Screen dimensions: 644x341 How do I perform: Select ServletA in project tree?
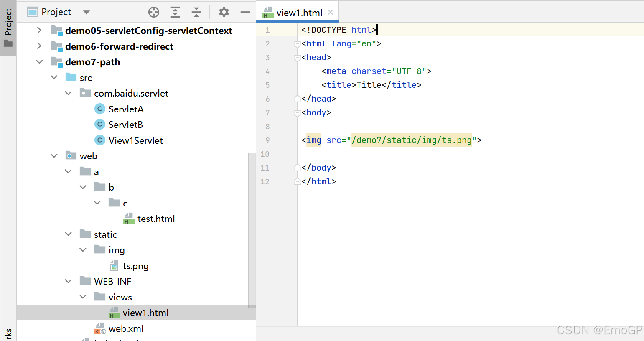point(126,109)
